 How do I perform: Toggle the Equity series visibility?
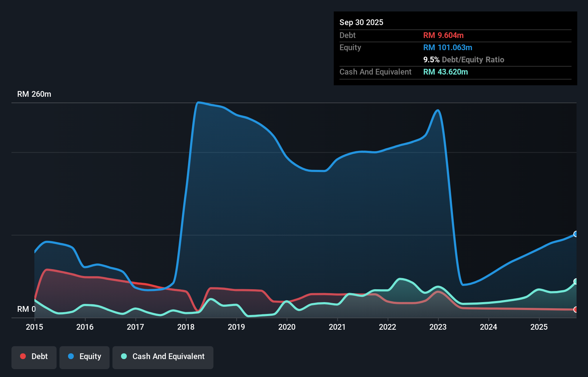coord(84,356)
